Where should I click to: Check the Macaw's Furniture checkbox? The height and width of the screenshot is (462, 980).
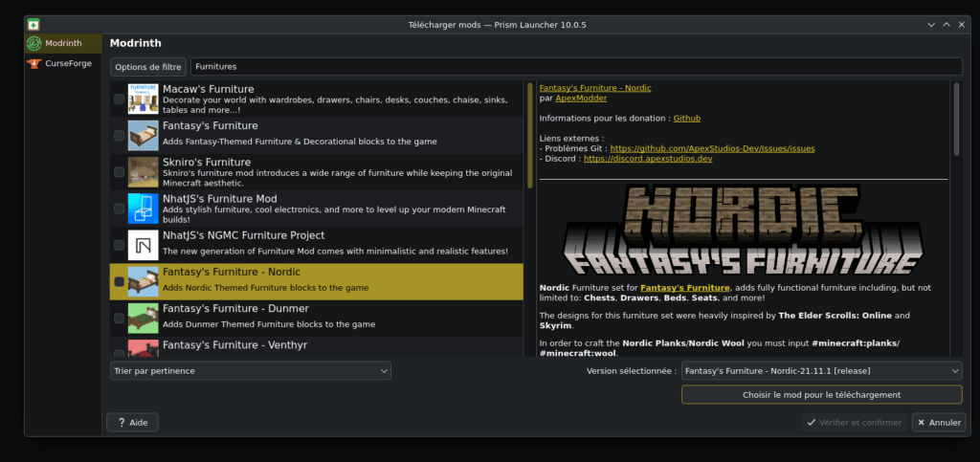pyautogui.click(x=119, y=99)
